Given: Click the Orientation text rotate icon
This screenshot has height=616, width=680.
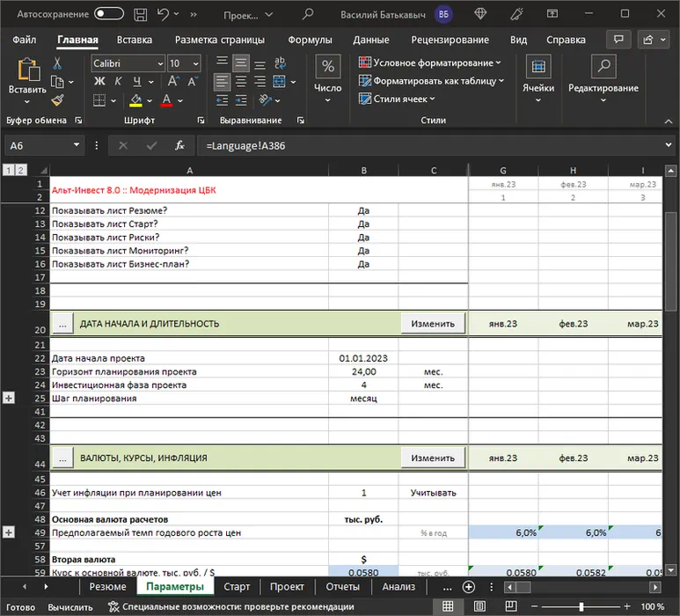Looking at the screenshot, I should click(265, 100).
